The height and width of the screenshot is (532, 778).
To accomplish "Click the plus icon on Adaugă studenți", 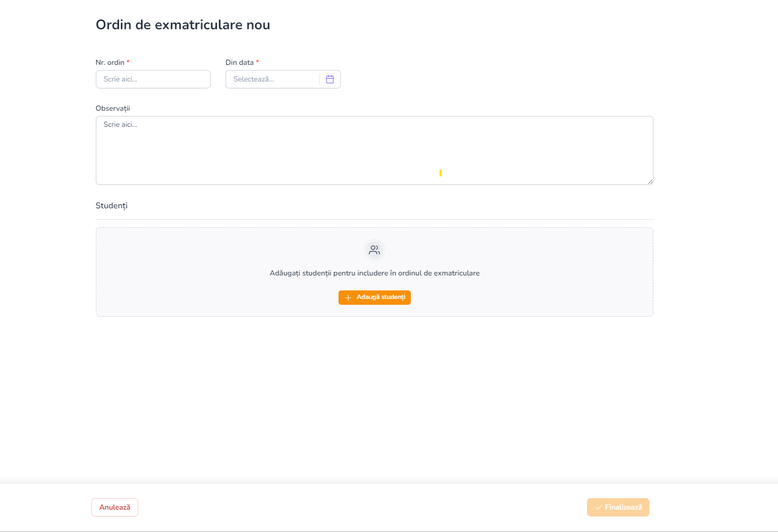I will [x=348, y=298].
